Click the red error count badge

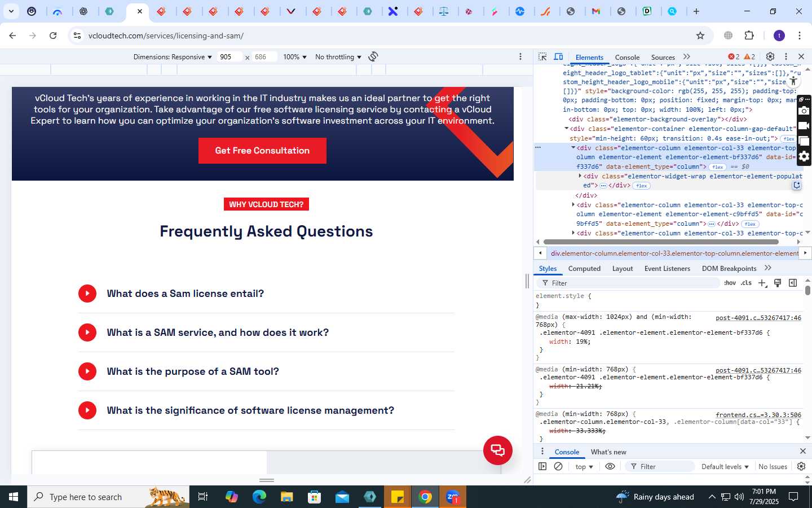pyautogui.click(x=734, y=56)
